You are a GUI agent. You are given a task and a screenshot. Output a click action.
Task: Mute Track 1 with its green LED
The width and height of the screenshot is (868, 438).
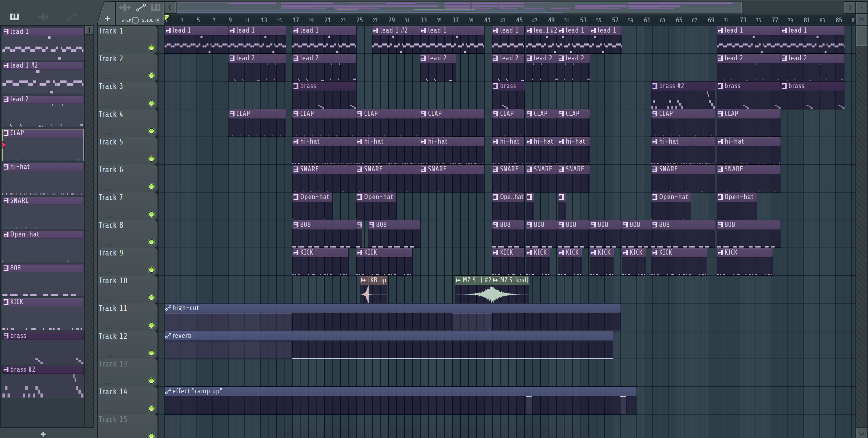coord(152,48)
